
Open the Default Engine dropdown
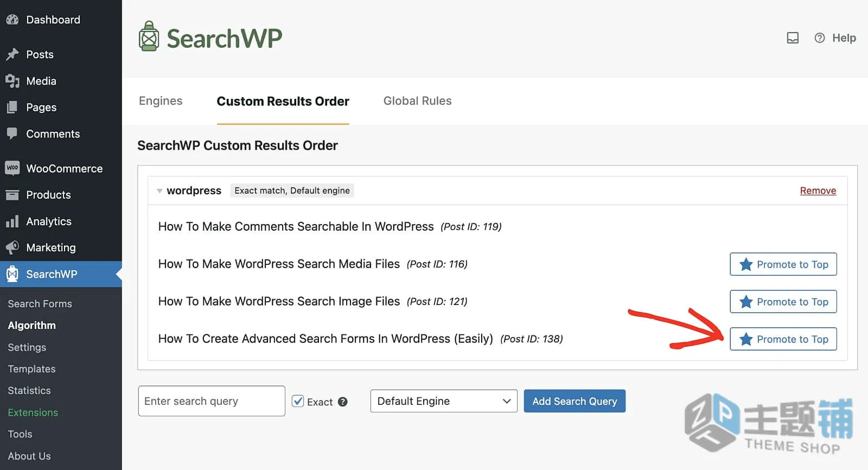pyautogui.click(x=444, y=401)
